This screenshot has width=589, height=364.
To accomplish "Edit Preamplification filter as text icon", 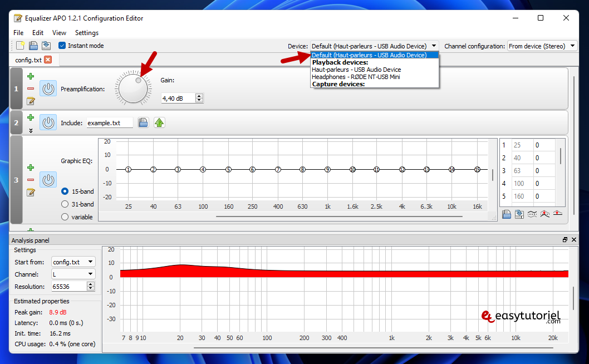I will [x=31, y=101].
